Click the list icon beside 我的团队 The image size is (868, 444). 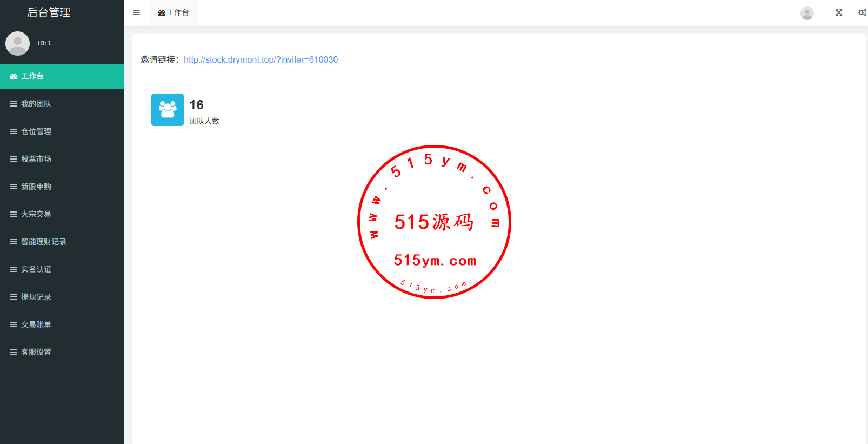pyautogui.click(x=14, y=104)
